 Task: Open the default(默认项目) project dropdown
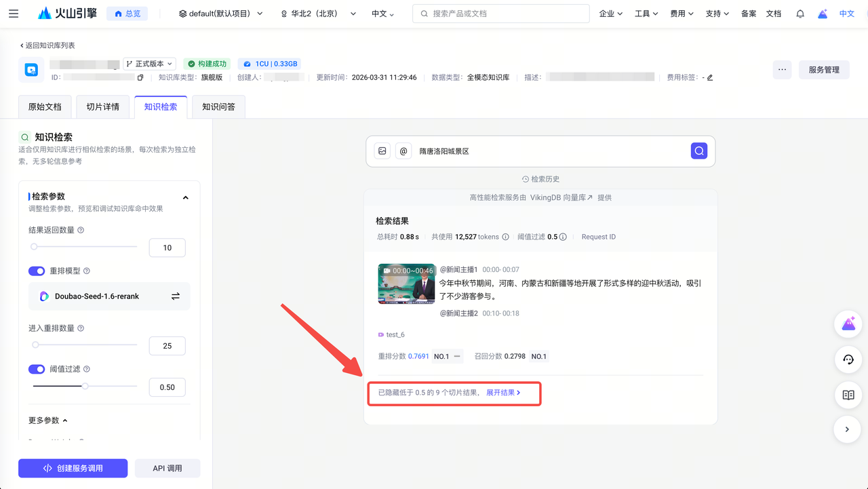[220, 14]
